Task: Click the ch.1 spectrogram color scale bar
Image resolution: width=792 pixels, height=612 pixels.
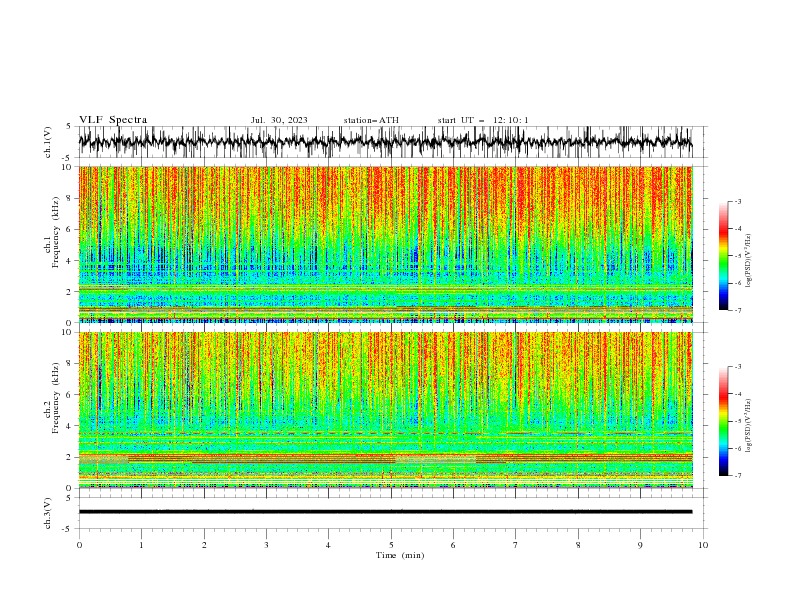Action: click(x=724, y=256)
